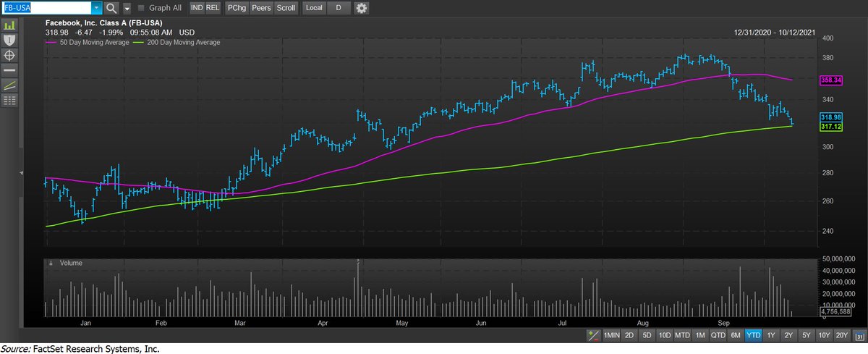Select the 1MIN time range
The image size is (868, 354).
(611, 336)
